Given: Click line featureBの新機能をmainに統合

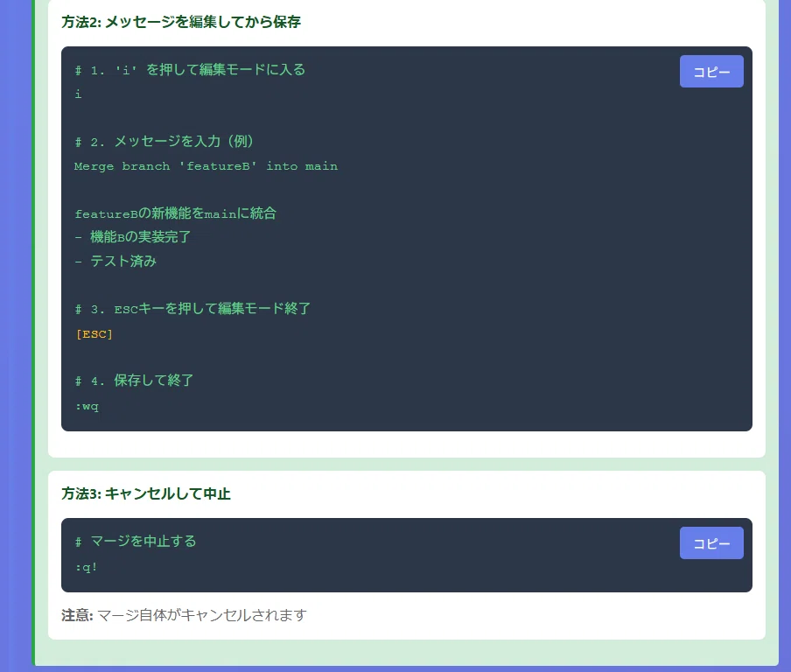Looking at the screenshot, I should [176, 213].
